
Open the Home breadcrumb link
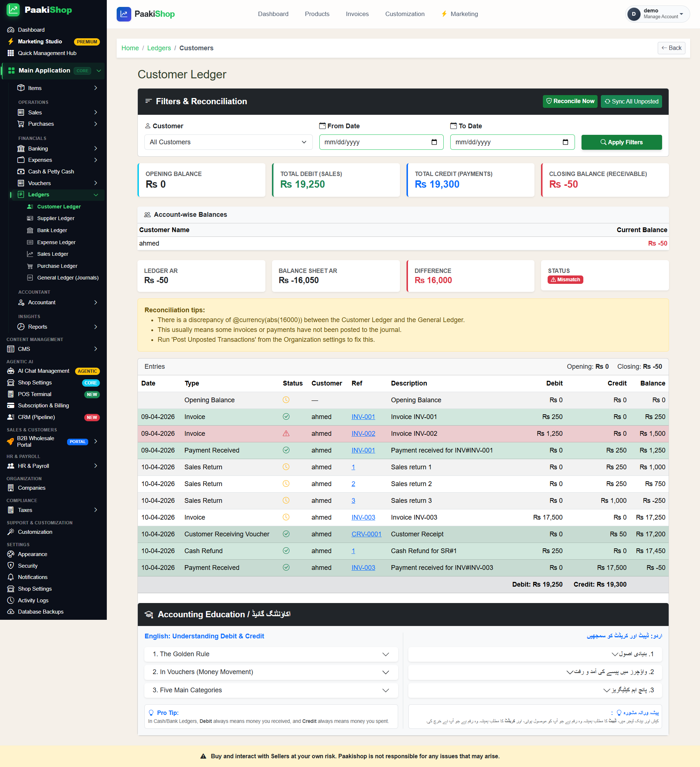(x=130, y=48)
